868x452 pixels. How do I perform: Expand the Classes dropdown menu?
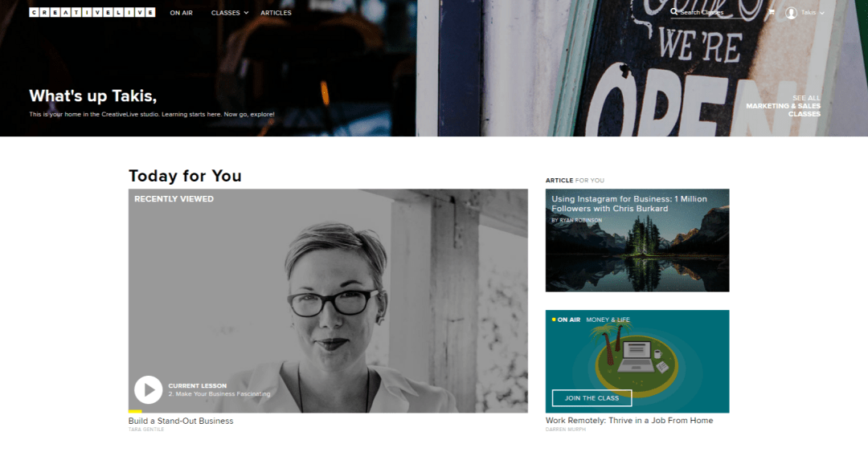[x=230, y=13]
